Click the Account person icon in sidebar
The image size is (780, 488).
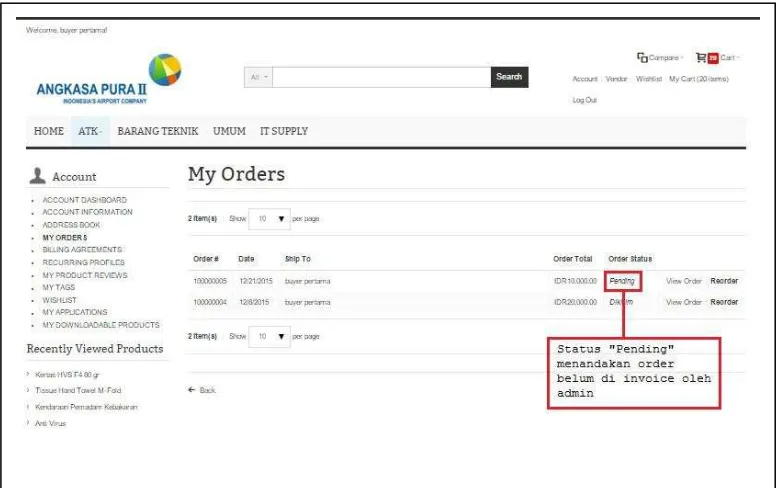(x=37, y=176)
